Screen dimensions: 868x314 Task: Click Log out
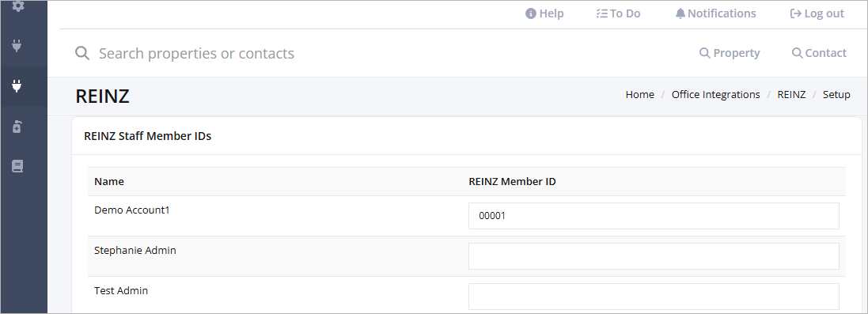point(817,14)
